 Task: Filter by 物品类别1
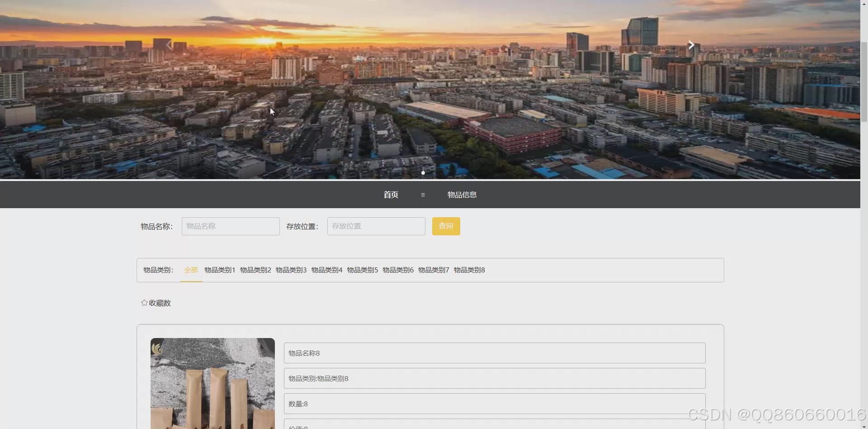click(x=220, y=270)
